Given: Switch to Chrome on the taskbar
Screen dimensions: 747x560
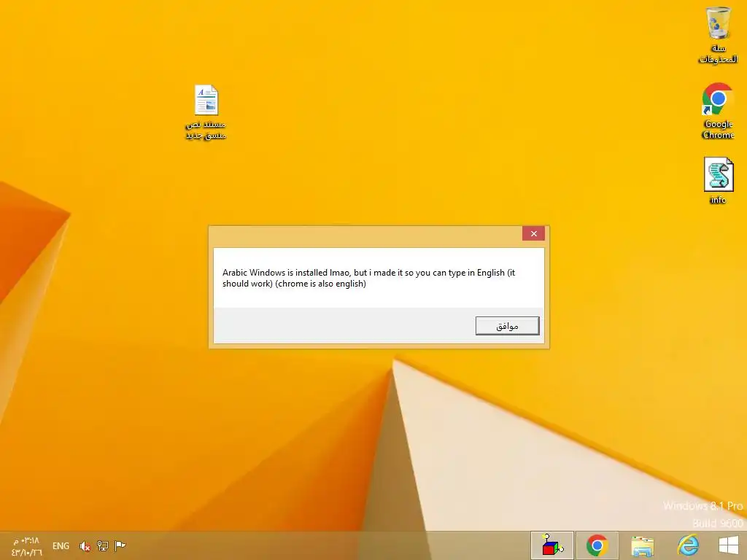Looking at the screenshot, I should pos(597,545).
